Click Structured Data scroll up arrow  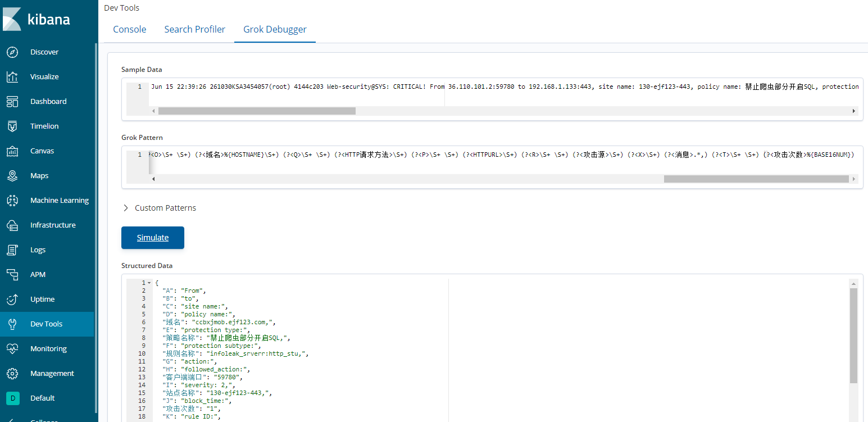coord(854,283)
